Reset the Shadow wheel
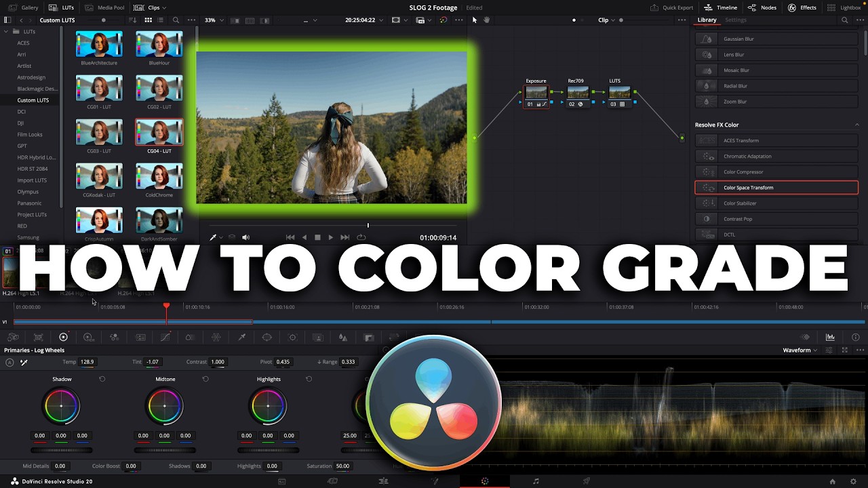 [x=102, y=379]
